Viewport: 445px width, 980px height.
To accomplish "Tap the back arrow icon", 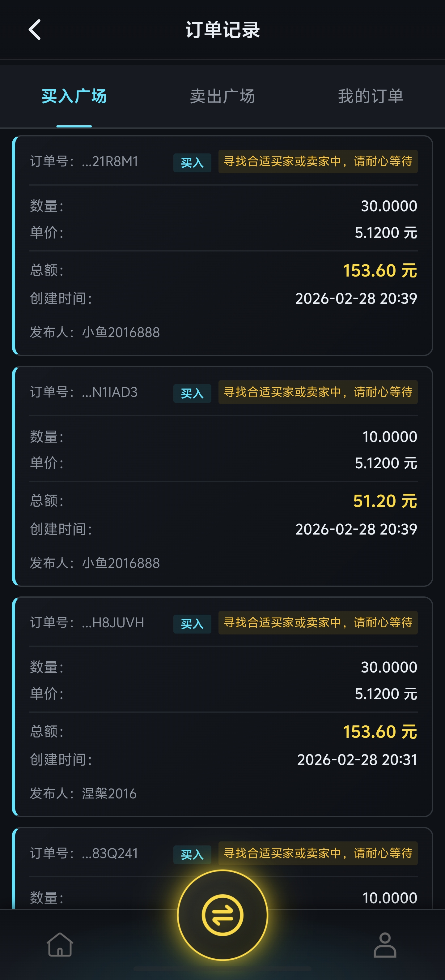I will 35,30.
